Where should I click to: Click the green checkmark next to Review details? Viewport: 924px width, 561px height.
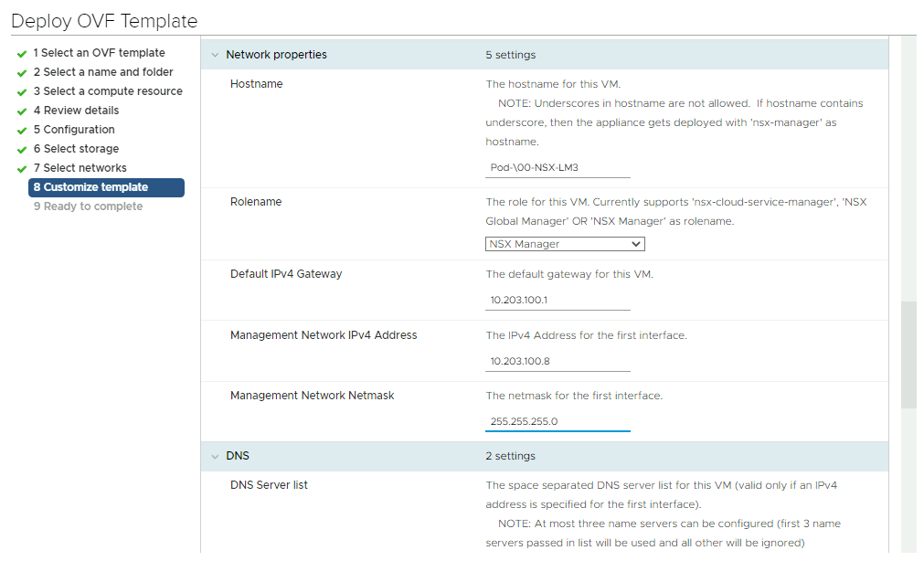click(22, 111)
